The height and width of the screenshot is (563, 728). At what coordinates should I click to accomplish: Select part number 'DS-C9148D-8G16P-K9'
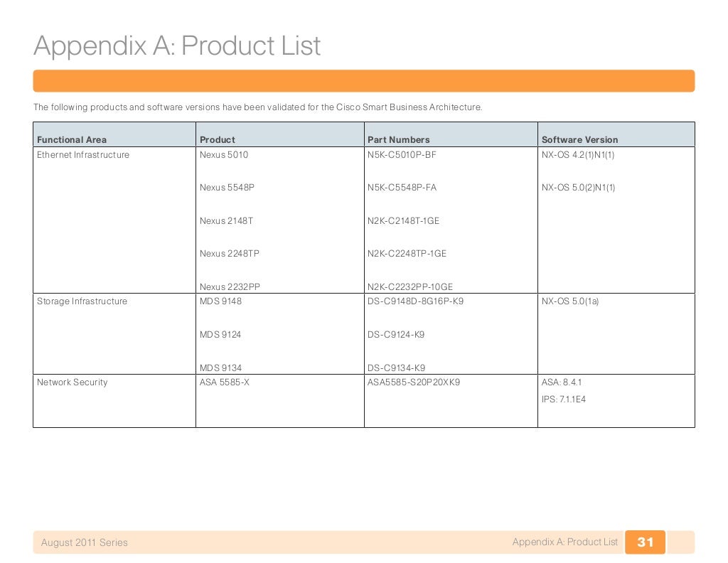click(x=415, y=301)
